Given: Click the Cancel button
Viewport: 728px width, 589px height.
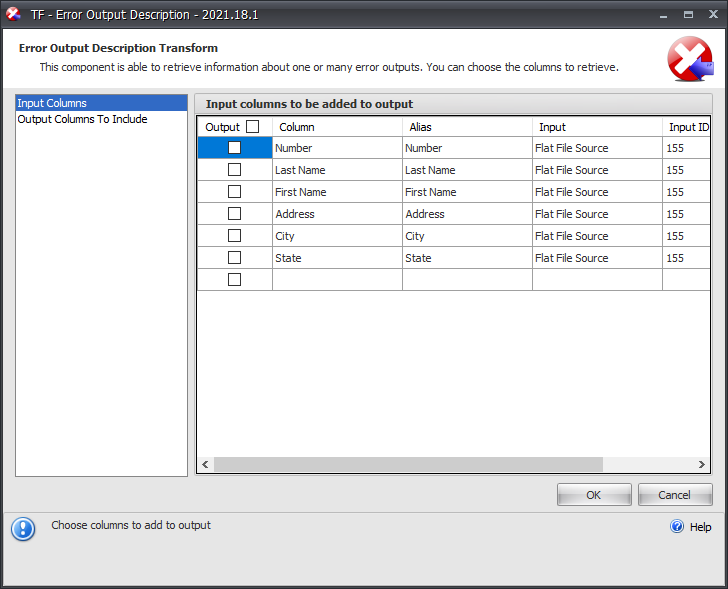Looking at the screenshot, I should 675,495.
